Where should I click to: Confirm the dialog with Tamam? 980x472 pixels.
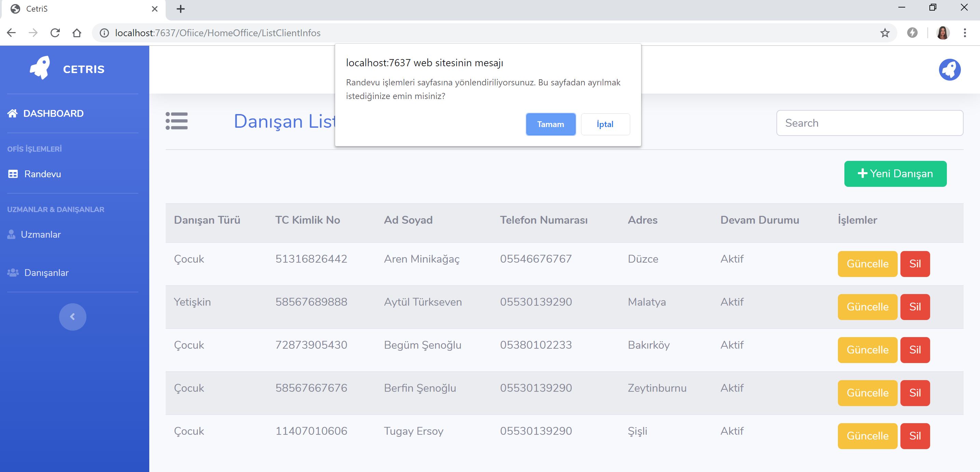click(550, 124)
